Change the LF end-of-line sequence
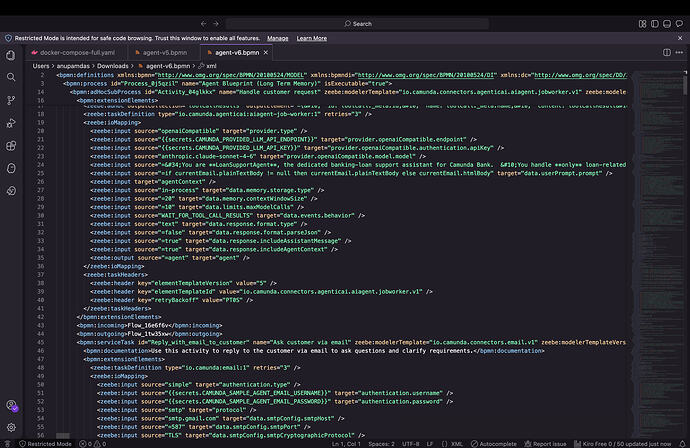This screenshot has width=690, height=448. (x=430, y=444)
